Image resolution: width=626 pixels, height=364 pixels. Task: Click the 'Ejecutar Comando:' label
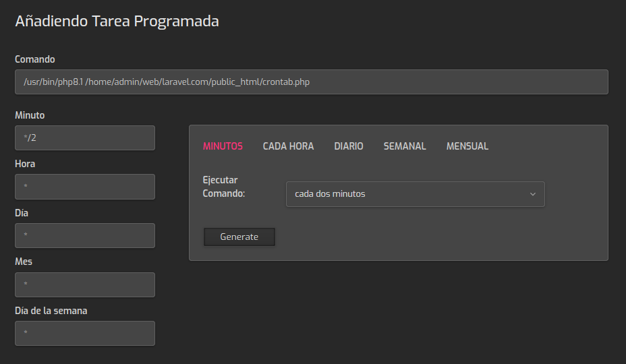pyautogui.click(x=223, y=187)
